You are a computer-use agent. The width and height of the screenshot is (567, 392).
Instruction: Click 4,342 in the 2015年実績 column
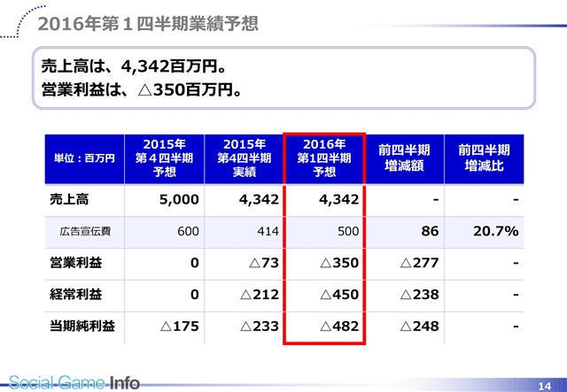(x=259, y=199)
